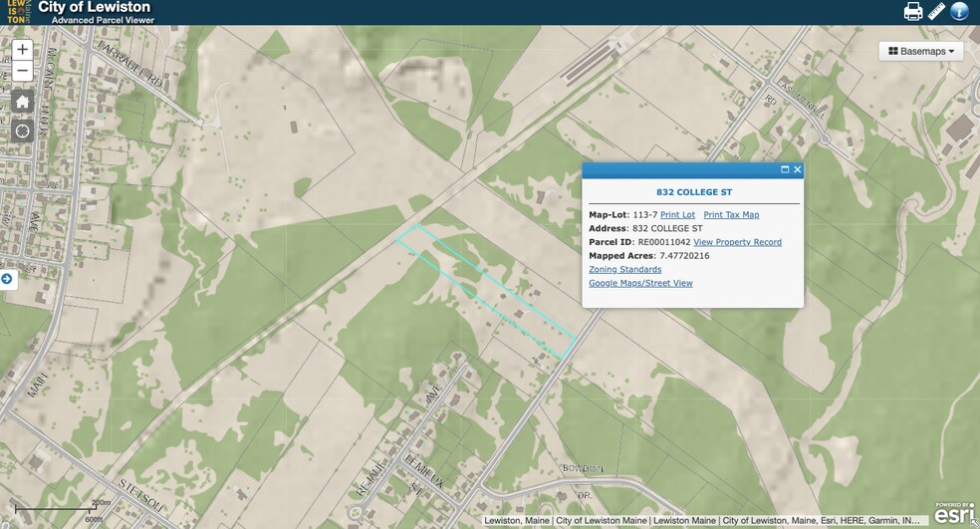Open the print tool
Screen dimensions: 980x529
pos(913,11)
